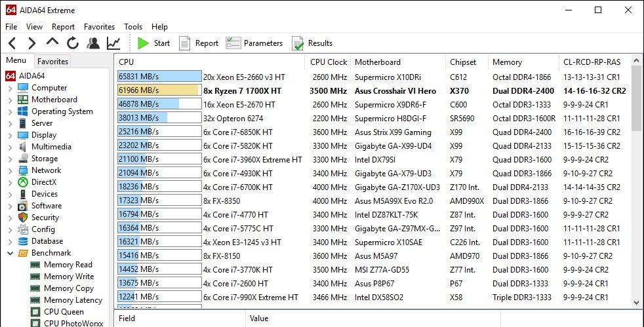Select the 8x FX-8350 result row

coord(373,201)
